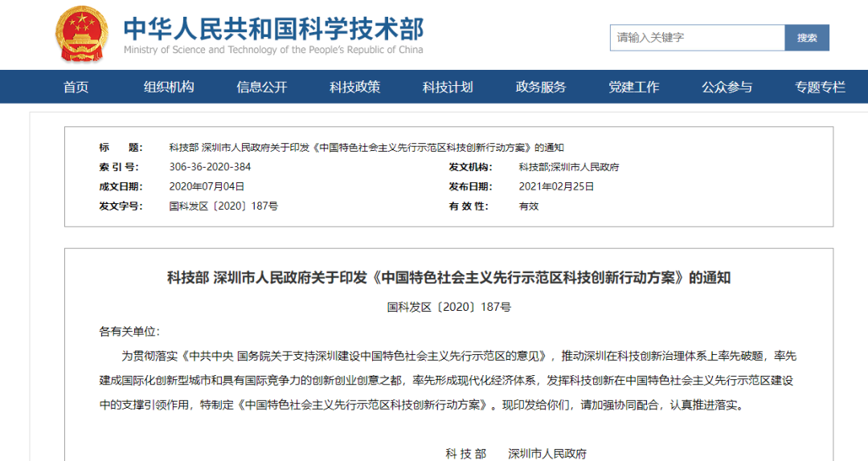Click the 各有关单位 salutation line
This screenshot has height=461, width=868.
point(129,331)
